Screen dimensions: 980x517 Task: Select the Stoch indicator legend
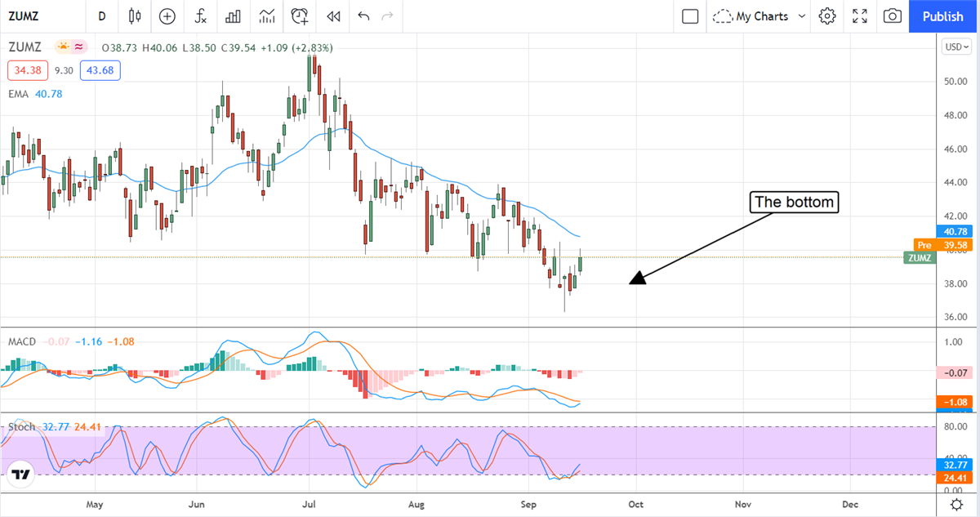pyautogui.click(x=21, y=426)
